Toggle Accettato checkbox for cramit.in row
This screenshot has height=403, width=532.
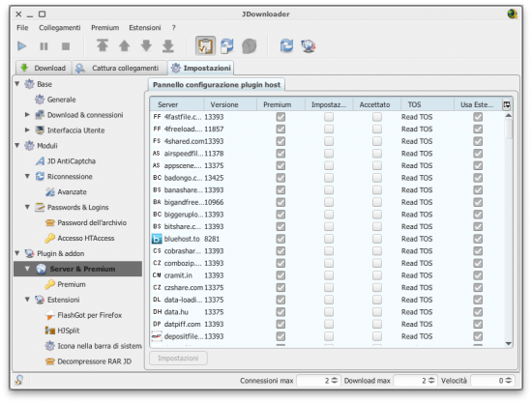tap(377, 275)
